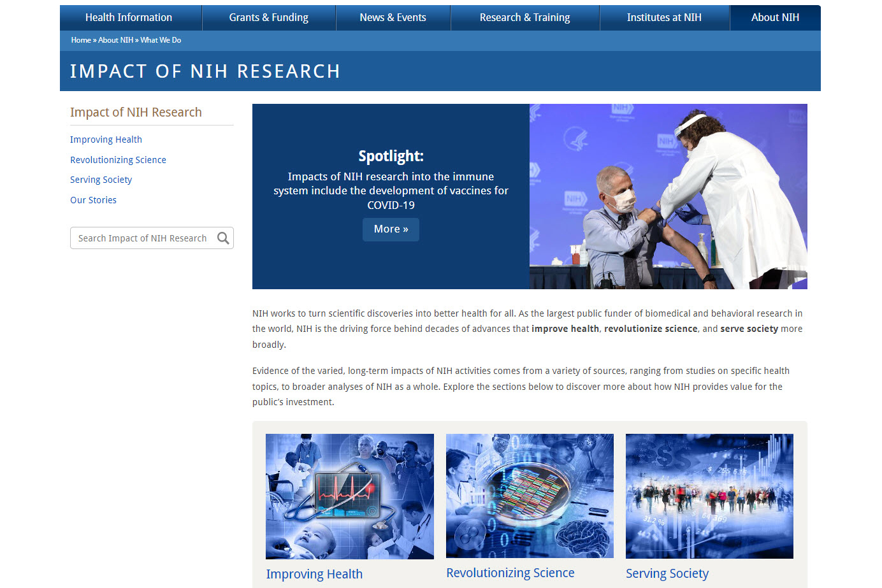The image size is (882, 588).
Task: Select News & Events from the navigation bar
Action: click(393, 17)
